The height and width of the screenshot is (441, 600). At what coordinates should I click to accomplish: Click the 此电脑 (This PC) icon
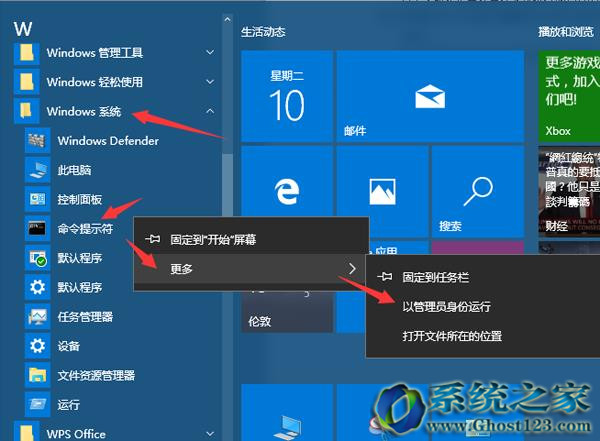[38, 170]
